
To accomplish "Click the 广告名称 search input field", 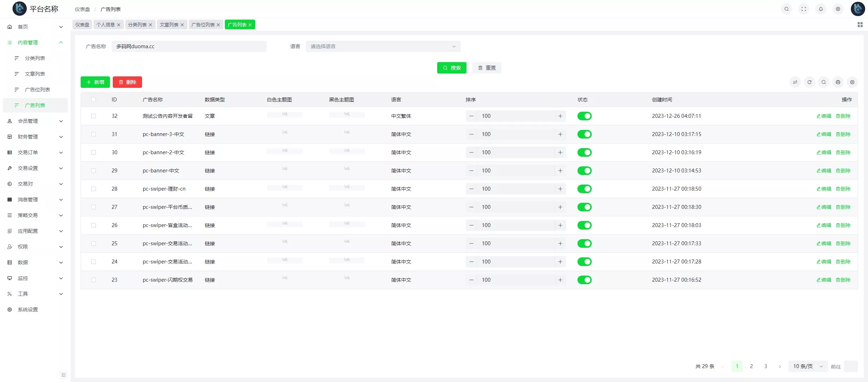I will point(189,46).
